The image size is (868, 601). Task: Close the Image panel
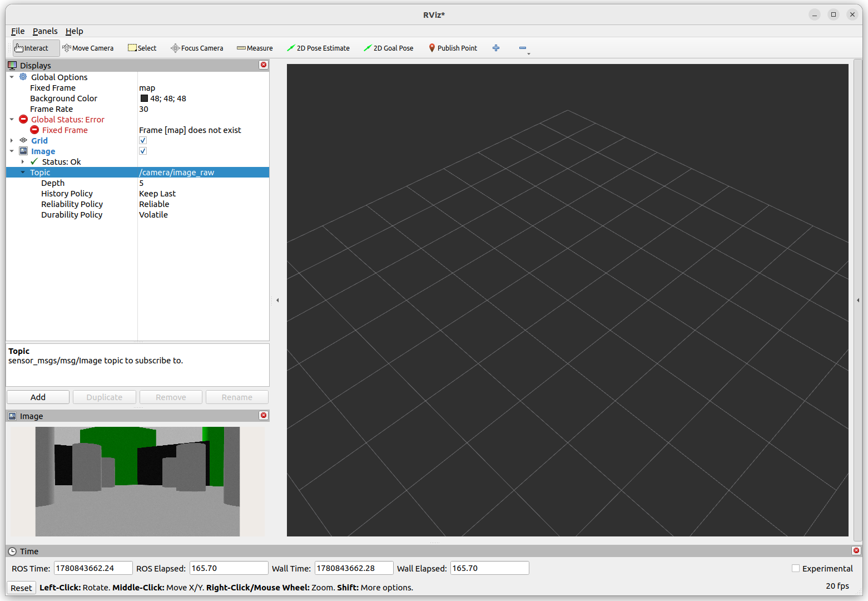point(264,416)
